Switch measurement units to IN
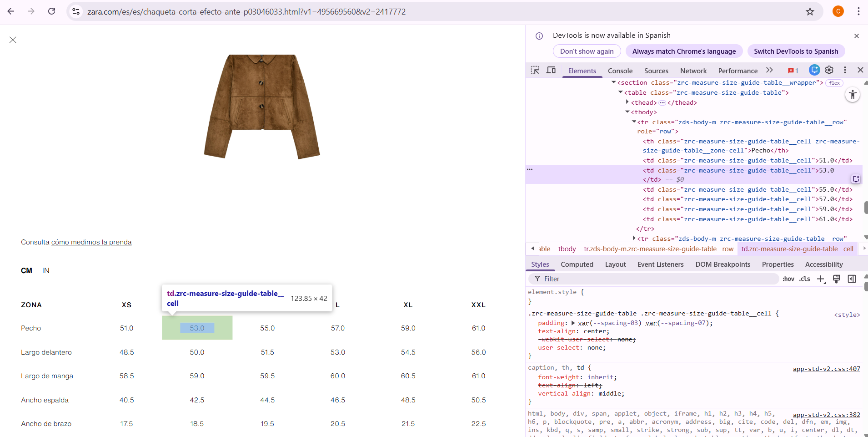Viewport: 868px width, 437px height. pos(45,270)
